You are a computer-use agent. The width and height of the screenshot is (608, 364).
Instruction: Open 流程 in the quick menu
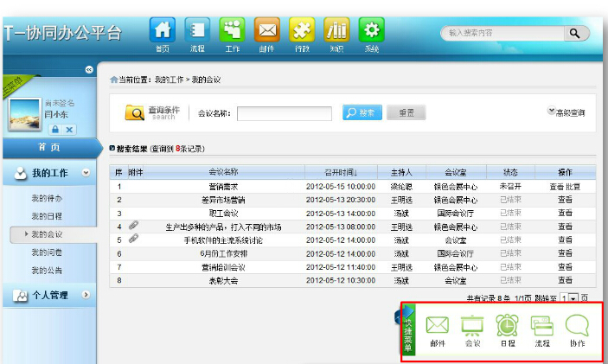tap(542, 331)
